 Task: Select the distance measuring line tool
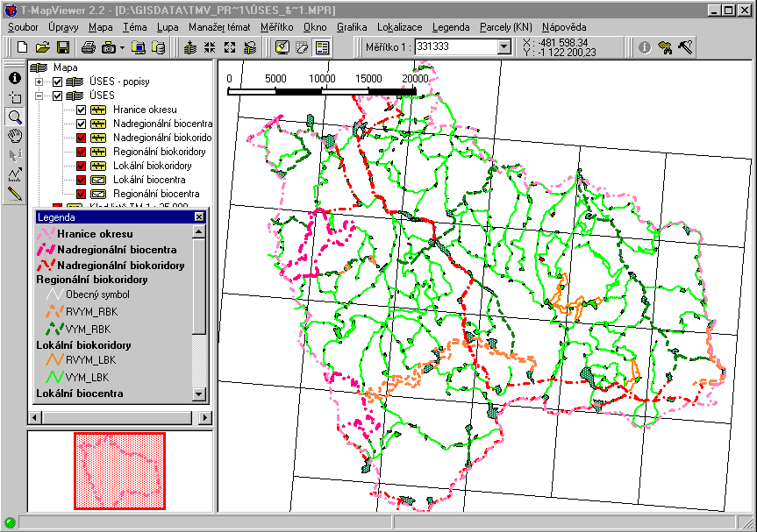click(x=15, y=174)
